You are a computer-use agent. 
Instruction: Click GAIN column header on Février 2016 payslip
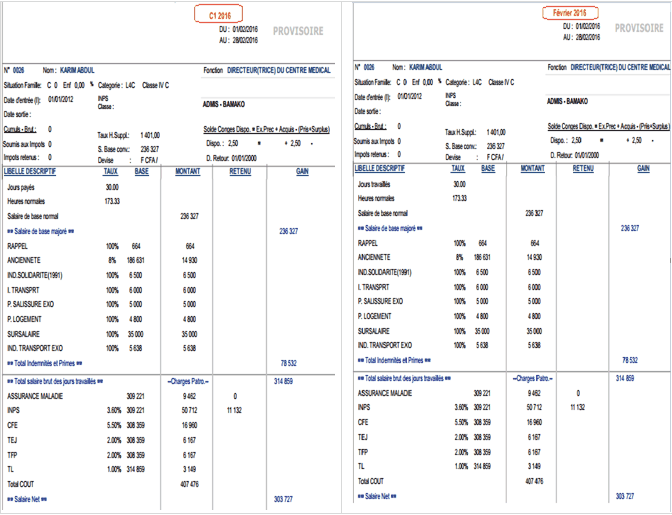coord(643,168)
